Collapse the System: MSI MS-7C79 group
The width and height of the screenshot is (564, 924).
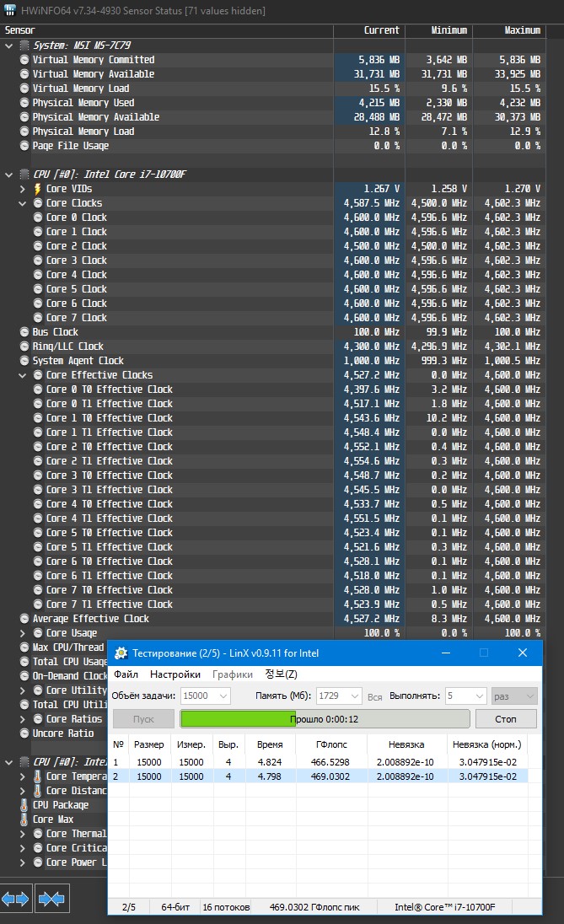8,46
